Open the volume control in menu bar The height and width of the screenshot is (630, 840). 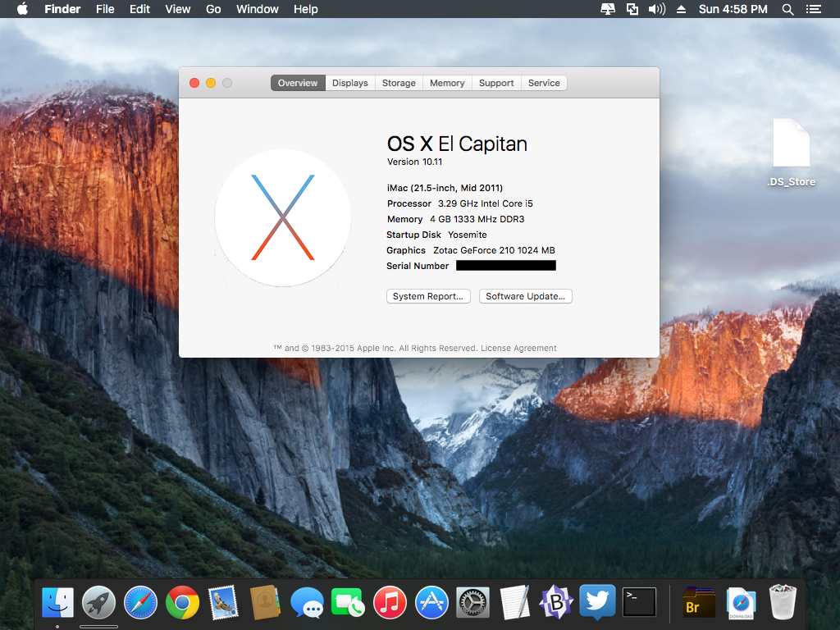(x=656, y=9)
